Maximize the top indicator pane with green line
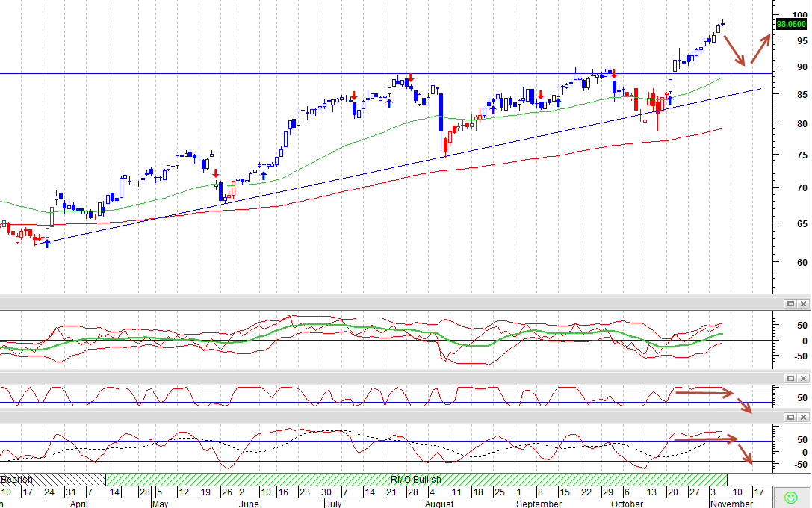This screenshot has height=508, width=812. pyautogui.click(x=790, y=304)
